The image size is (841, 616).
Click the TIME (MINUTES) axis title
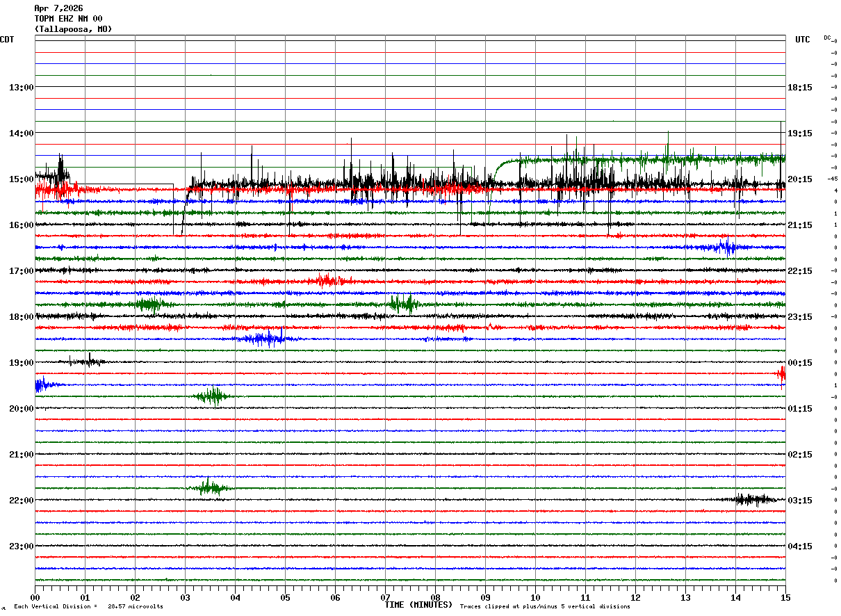click(x=418, y=605)
